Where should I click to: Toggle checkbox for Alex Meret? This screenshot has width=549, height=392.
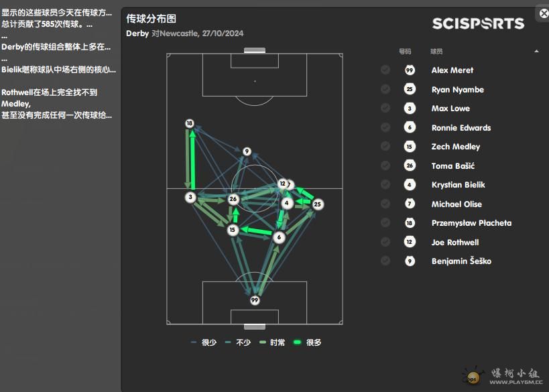pos(385,70)
